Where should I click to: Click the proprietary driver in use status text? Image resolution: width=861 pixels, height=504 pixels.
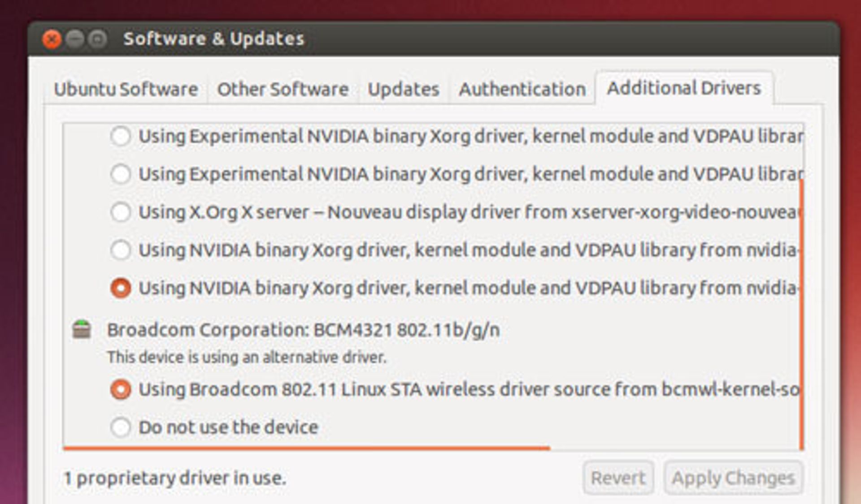pos(175,478)
